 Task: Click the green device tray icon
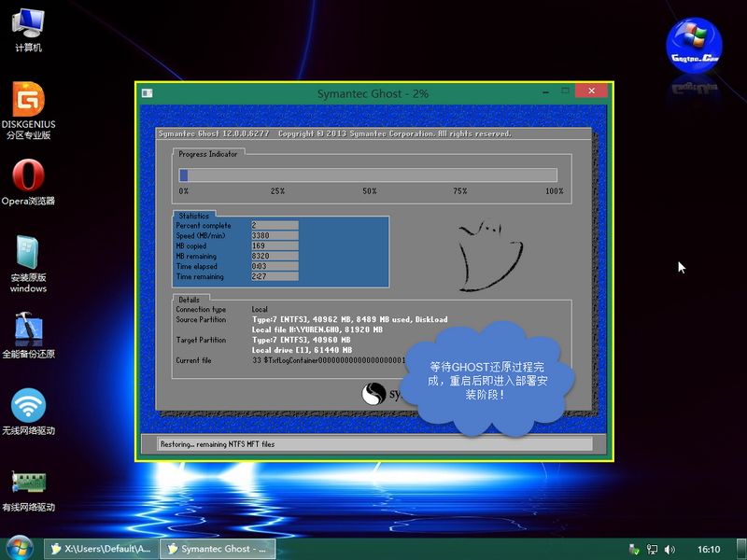[634, 550]
